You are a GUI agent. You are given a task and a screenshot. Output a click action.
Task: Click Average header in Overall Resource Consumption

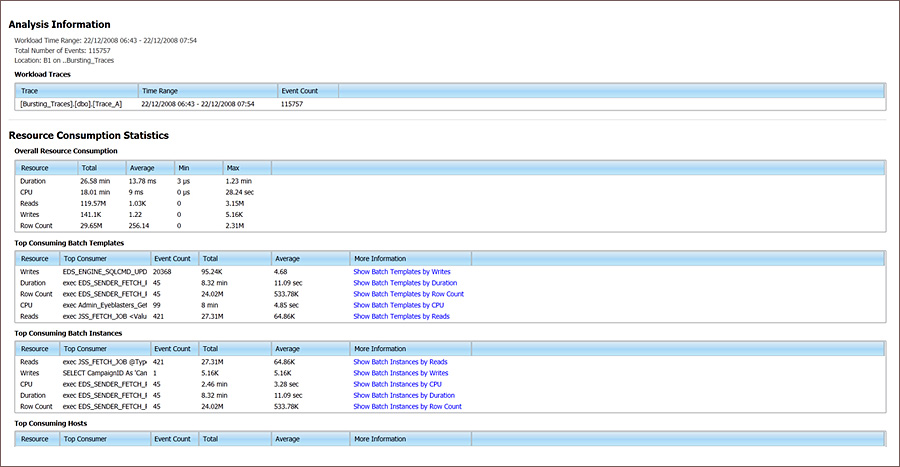150,168
